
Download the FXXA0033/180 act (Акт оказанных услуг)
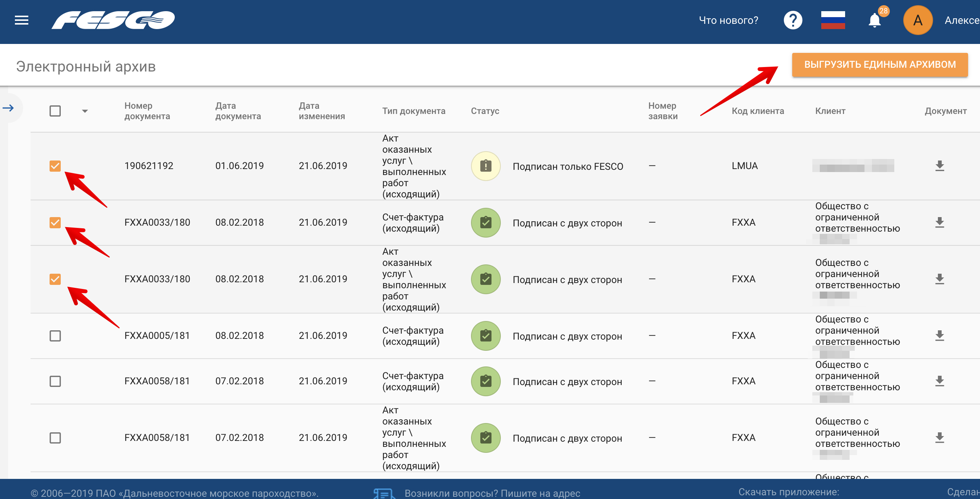pos(939,279)
